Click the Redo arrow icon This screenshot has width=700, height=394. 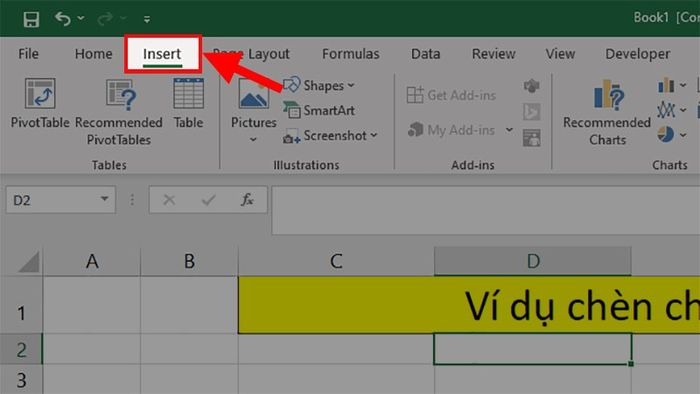105,19
